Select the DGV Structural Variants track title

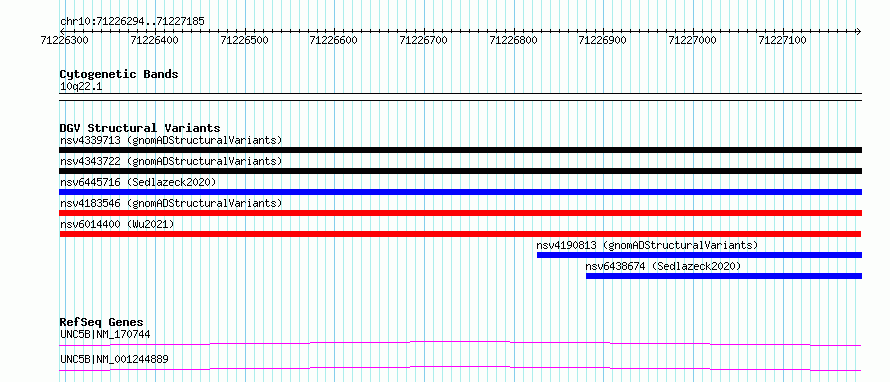tap(140, 128)
